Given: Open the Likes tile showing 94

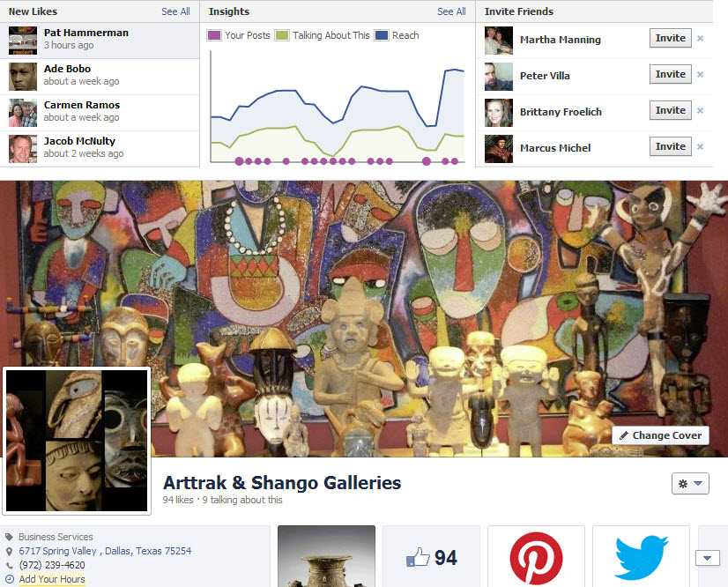Looking at the screenshot, I should [x=431, y=556].
